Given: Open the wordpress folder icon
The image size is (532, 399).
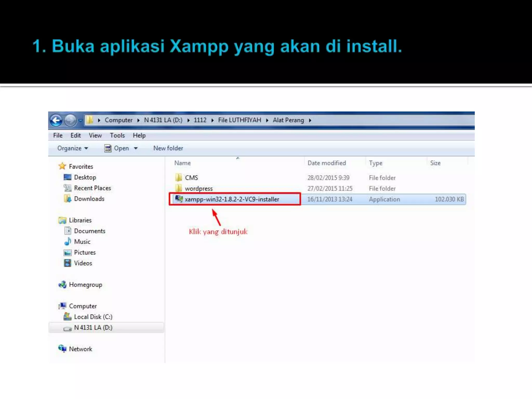Looking at the screenshot, I should [179, 188].
